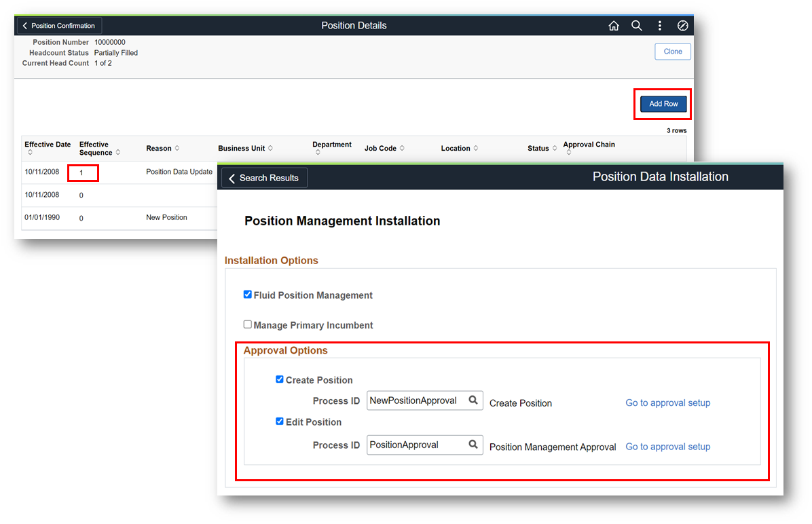Click the Home icon in the header
Viewport: 812px width, 524px height.
point(614,25)
